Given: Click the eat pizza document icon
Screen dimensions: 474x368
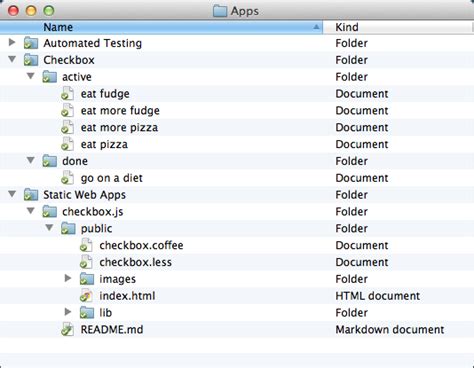Looking at the screenshot, I should click(x=67, y=144).
